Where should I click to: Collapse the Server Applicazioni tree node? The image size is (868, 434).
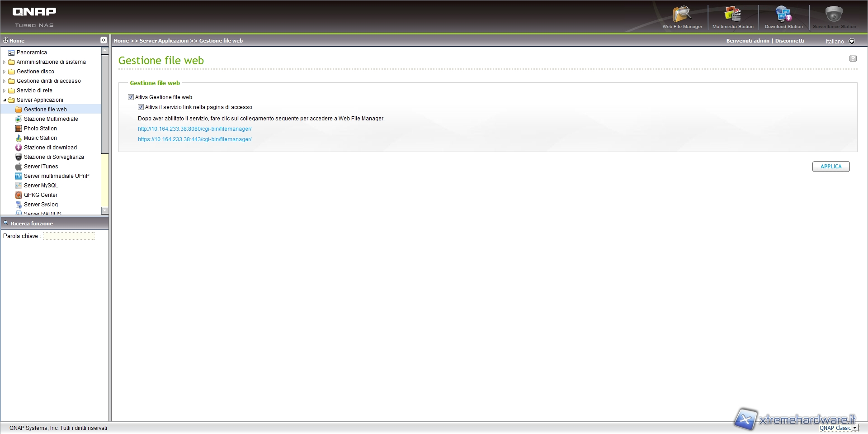[x=5, y=100]
